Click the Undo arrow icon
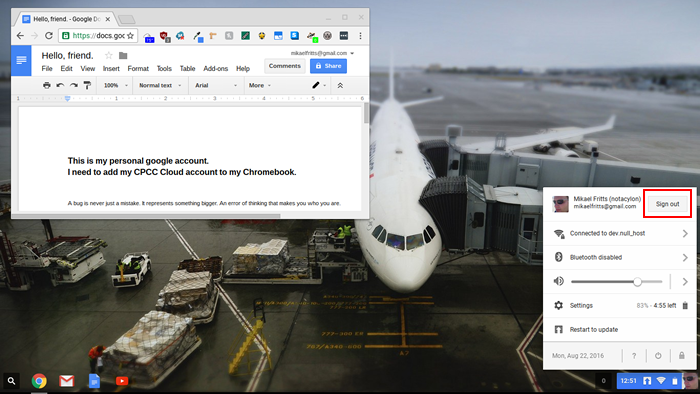The width and height of the screenshot is (700, 394). [60, 85]
